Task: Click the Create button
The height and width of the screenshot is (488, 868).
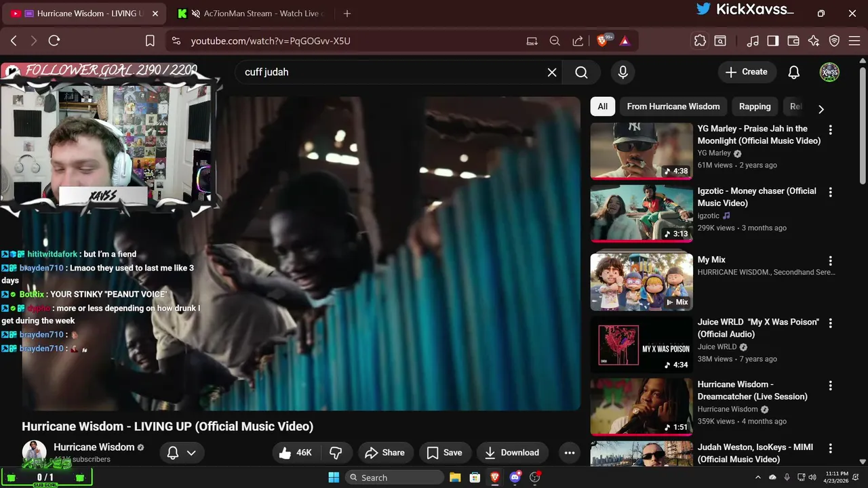Action: pyautogui.click(x=747, y=72)
